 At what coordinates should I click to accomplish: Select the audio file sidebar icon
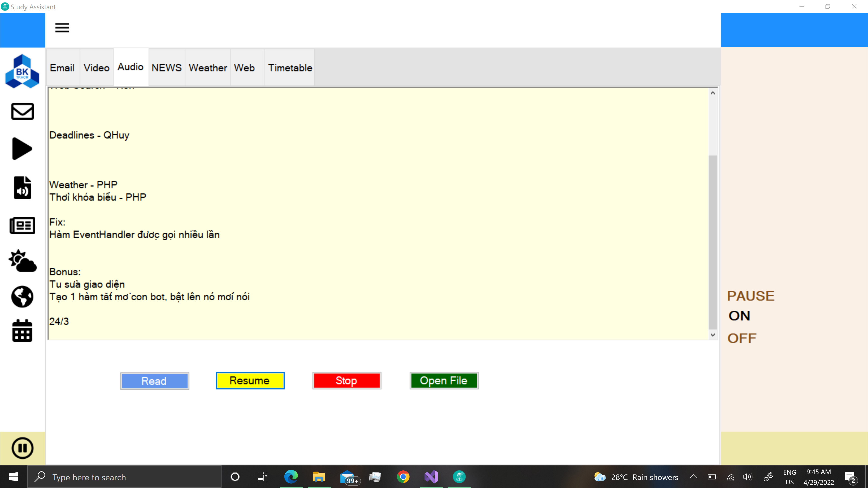click(23, 188)
